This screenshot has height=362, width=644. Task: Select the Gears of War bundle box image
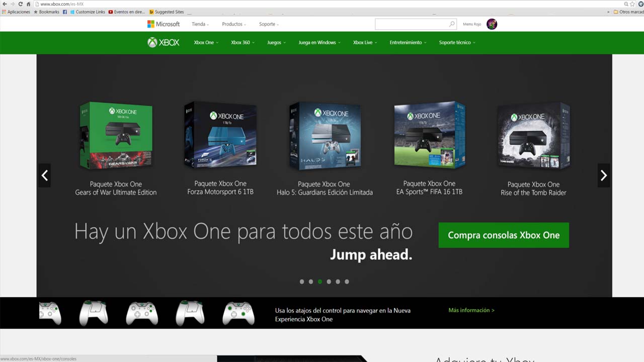116,135
